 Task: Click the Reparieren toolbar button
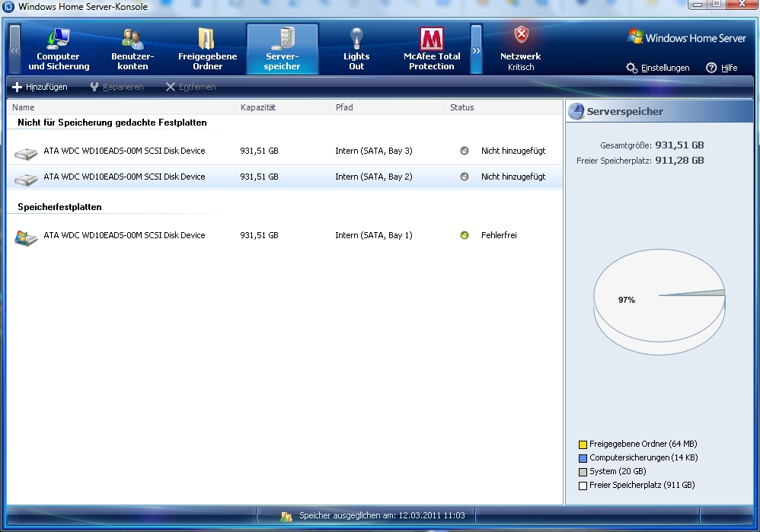(x=117, y=88)
